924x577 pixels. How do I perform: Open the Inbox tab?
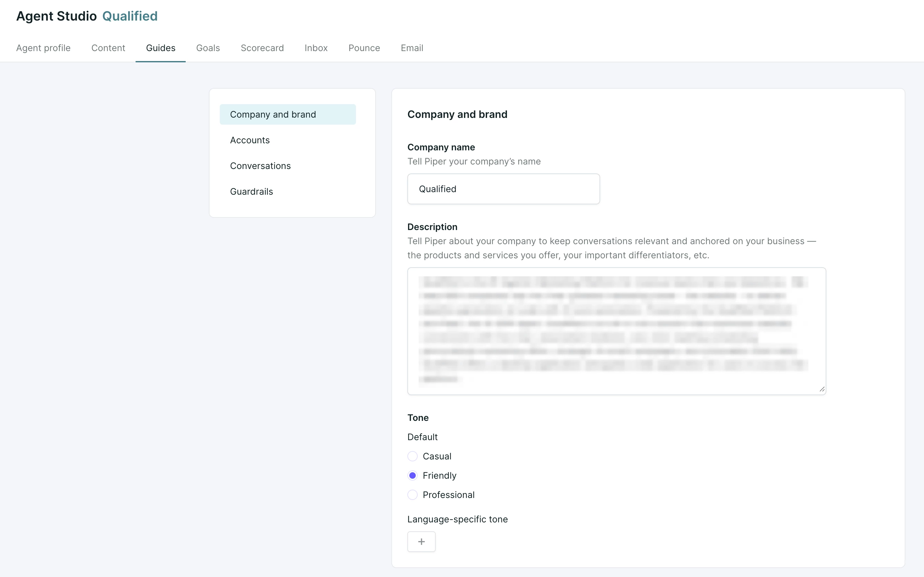316,48
